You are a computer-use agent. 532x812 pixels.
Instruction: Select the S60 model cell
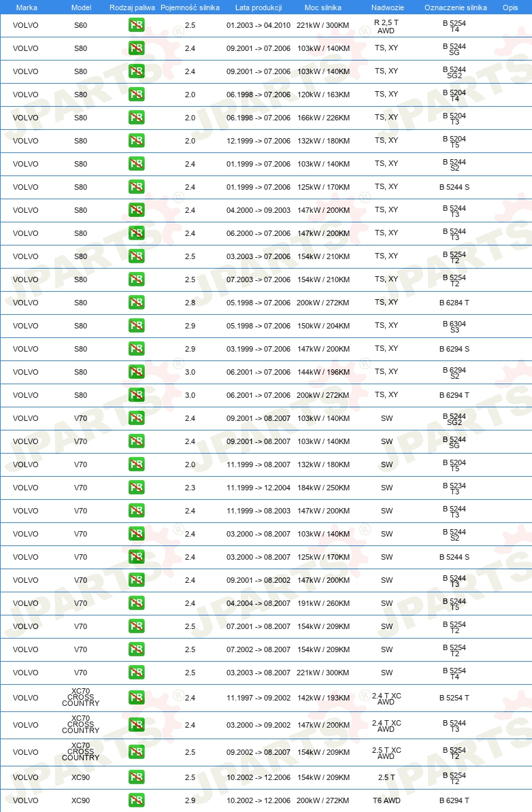pos(81,25)
